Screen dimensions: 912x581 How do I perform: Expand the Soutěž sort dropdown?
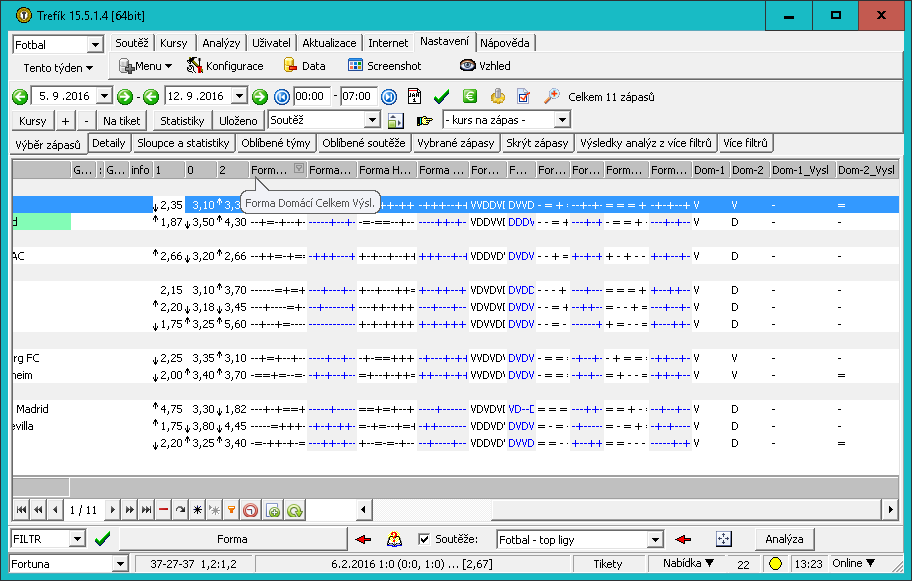372,120
